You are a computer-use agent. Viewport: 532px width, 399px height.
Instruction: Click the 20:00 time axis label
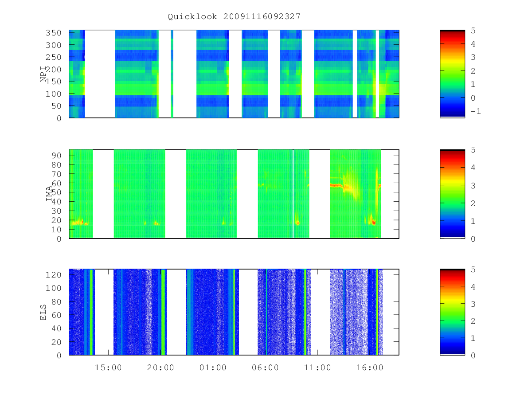tap(160, 368)
